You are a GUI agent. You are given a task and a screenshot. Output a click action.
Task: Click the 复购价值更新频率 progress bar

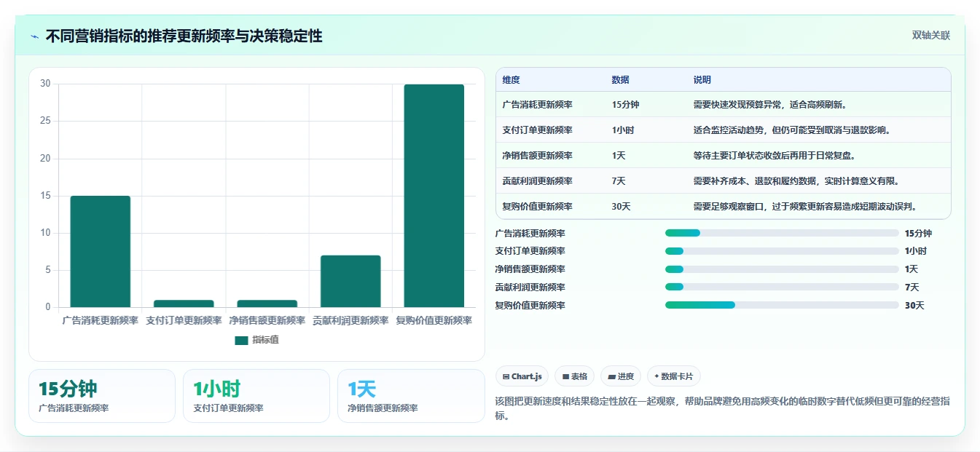pyautogui.click(x=782, y=306)
